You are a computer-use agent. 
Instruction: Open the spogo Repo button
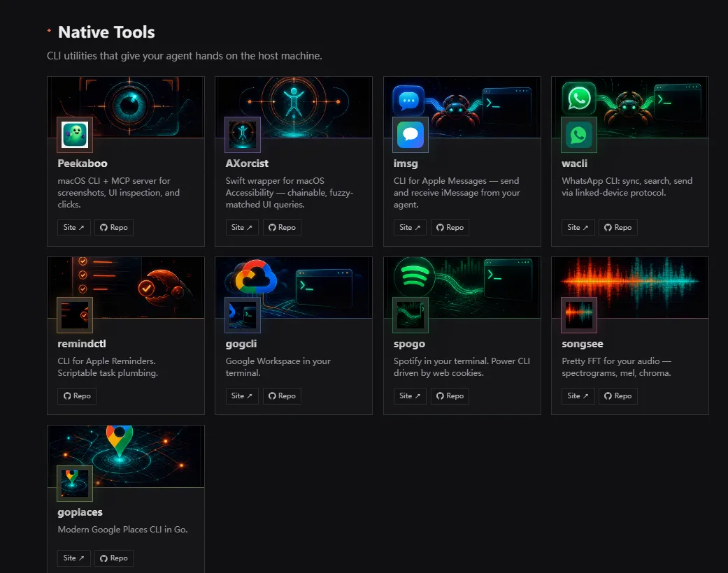450,396
